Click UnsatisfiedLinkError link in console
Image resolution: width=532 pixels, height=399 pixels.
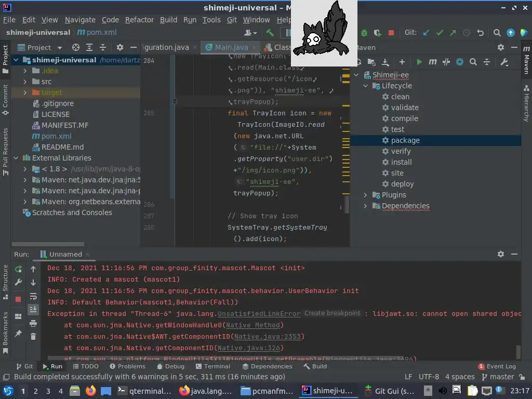(x=259, y=314)
